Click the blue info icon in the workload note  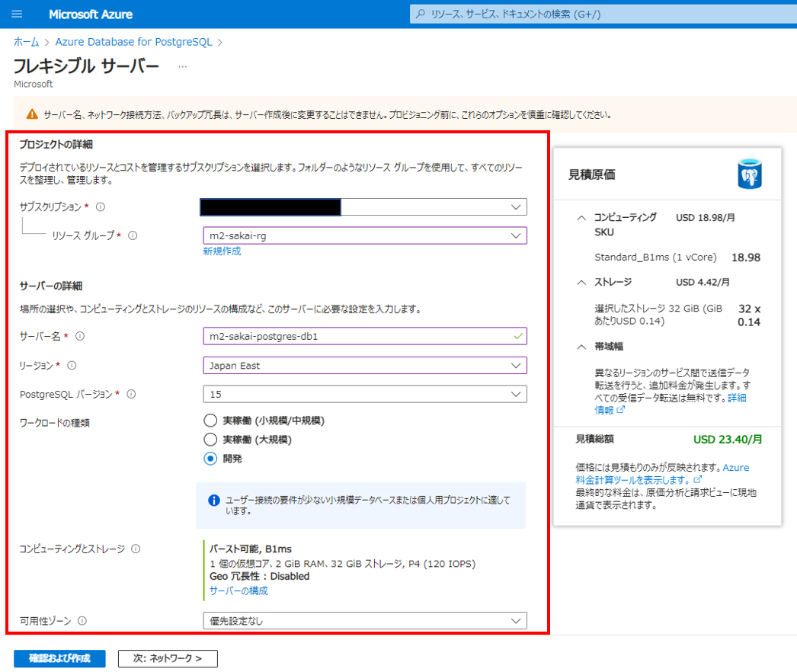click(x=214, y=500)
